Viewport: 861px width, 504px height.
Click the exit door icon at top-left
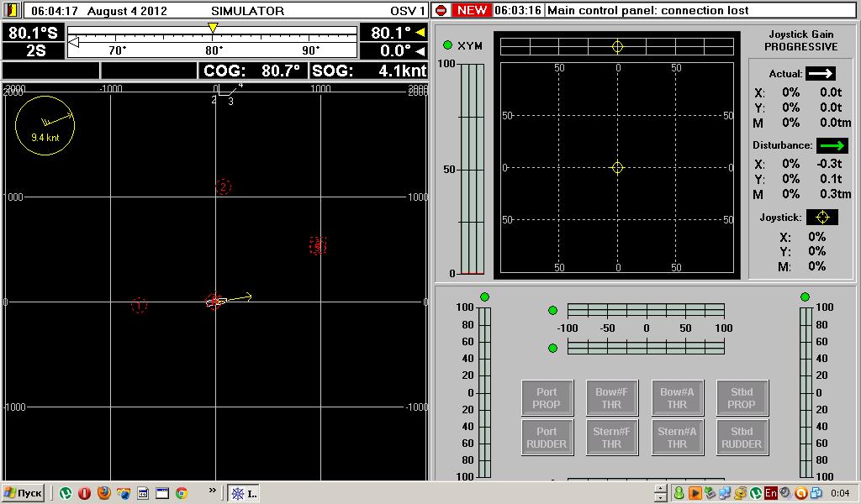(x=12, y=11)
